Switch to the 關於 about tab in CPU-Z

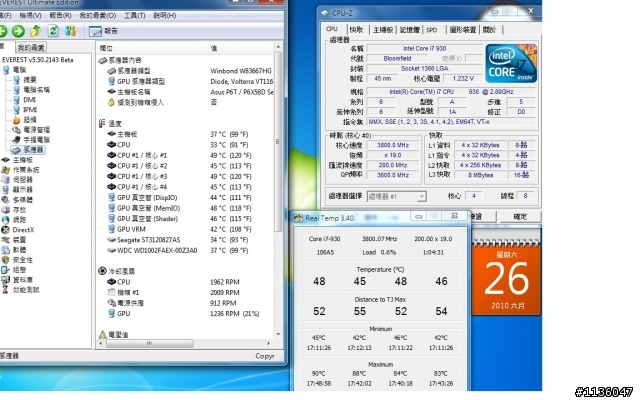point(489,30)
